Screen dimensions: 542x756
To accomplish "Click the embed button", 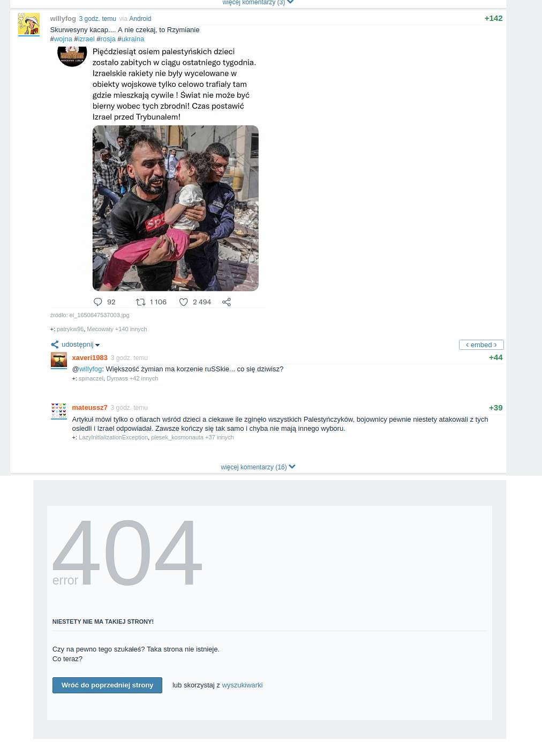I will [x=481, y=345].
